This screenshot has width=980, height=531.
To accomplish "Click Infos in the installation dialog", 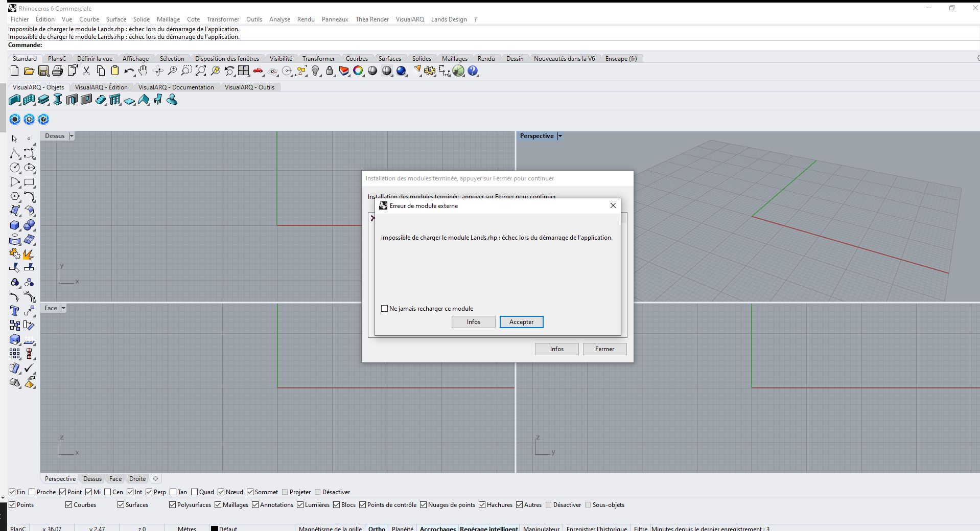I will [x=557, y=349].
